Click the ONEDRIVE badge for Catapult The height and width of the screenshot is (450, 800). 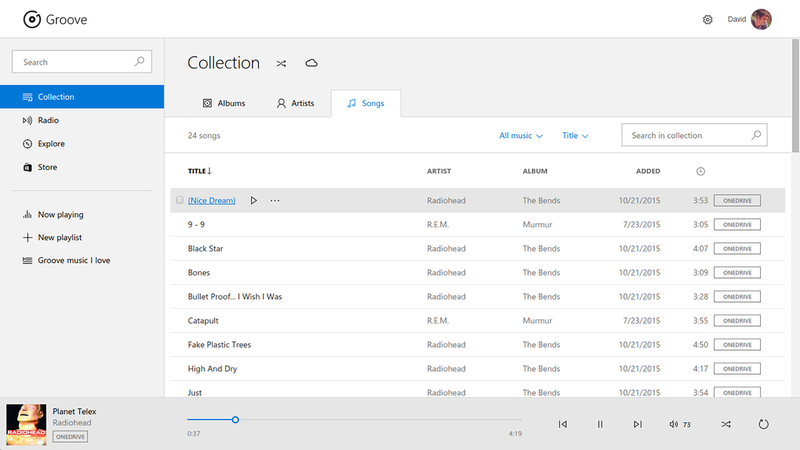[737, 320]
